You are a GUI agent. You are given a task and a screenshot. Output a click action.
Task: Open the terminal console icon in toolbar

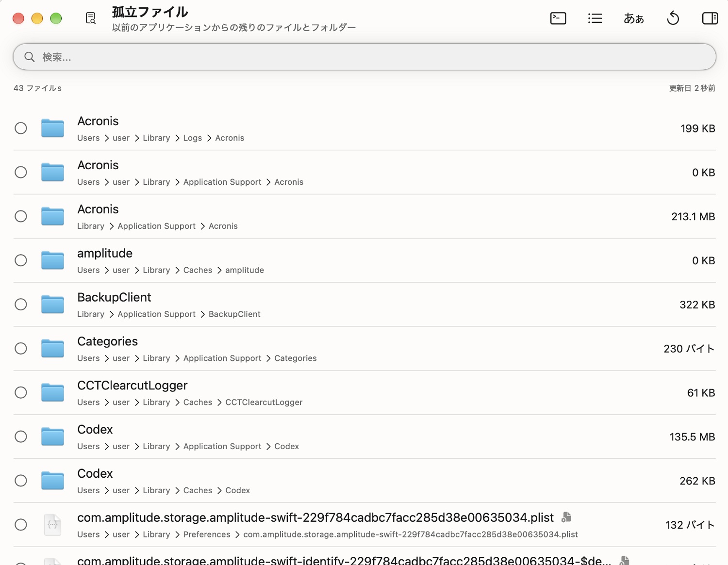(x=558, y=18)
